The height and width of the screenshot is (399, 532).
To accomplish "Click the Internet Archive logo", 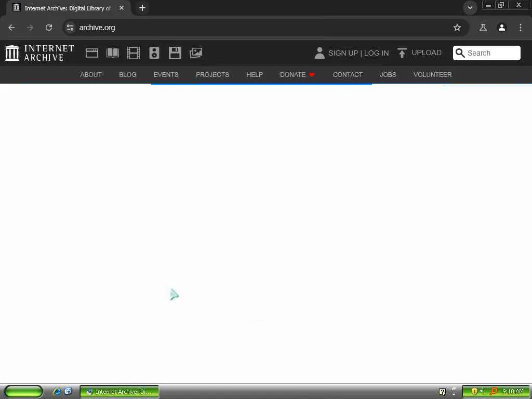I will 39,53.
